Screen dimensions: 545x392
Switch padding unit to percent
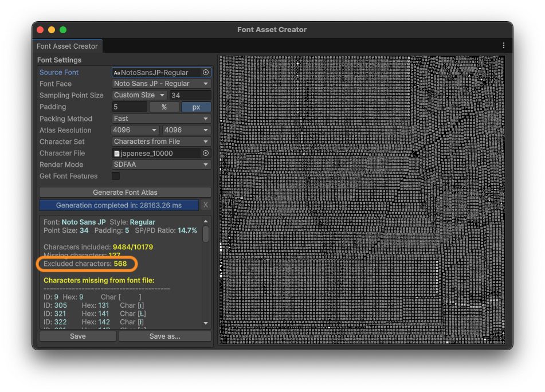(164, 107)
